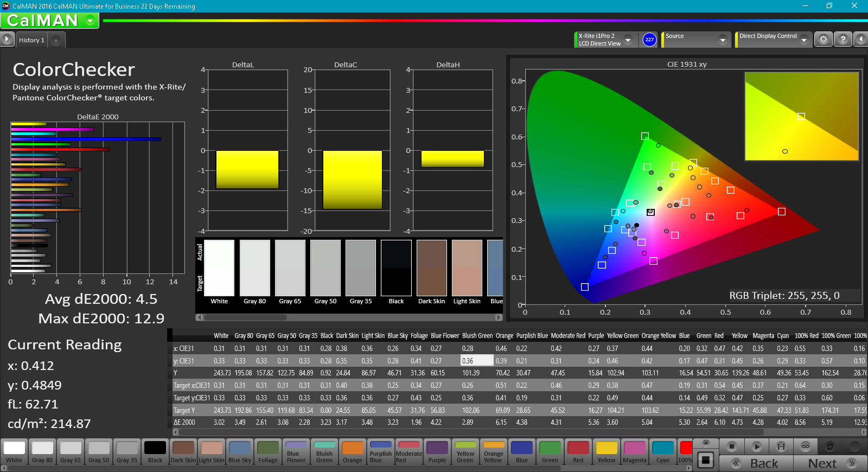Open help question mark icon

coord(843,40)
